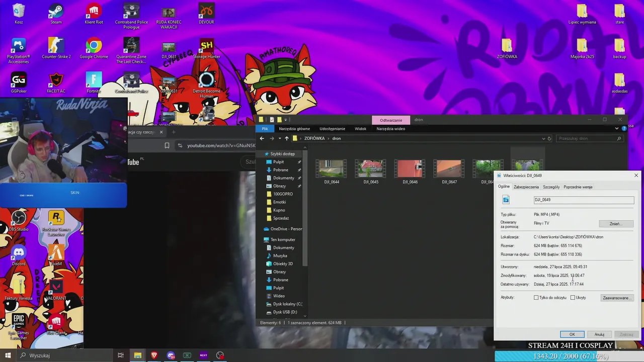
Task: Open Google Chrome desktop shortcut
Action: 94,48
